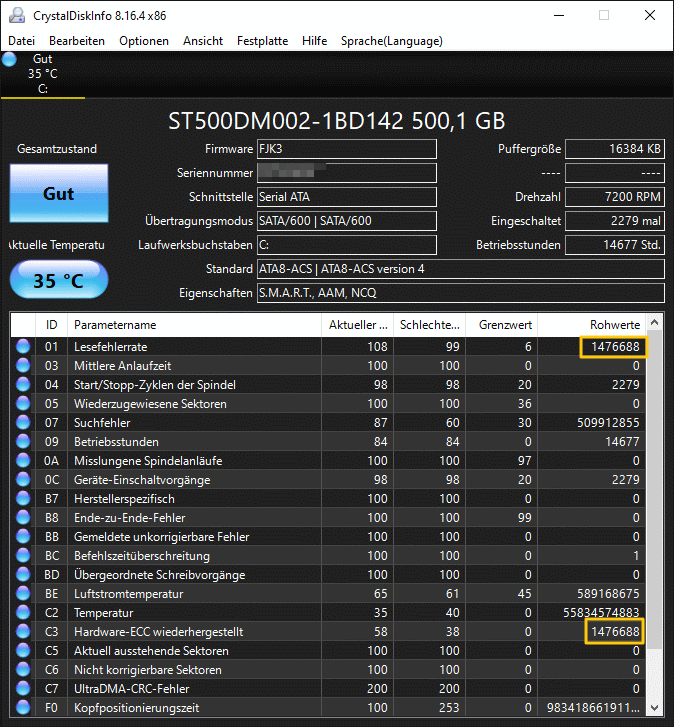The image size is (674, 727).
Task: Click status orb for Wiederzugewiesene Sektoren
Action: pos(23,403)
